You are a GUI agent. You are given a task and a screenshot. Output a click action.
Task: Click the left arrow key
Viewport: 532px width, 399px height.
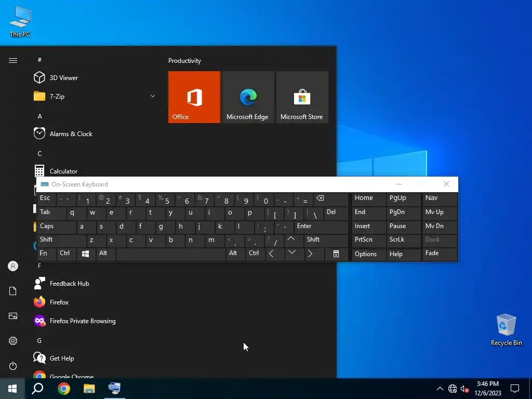pyautogui.click(x=275, y=254)
